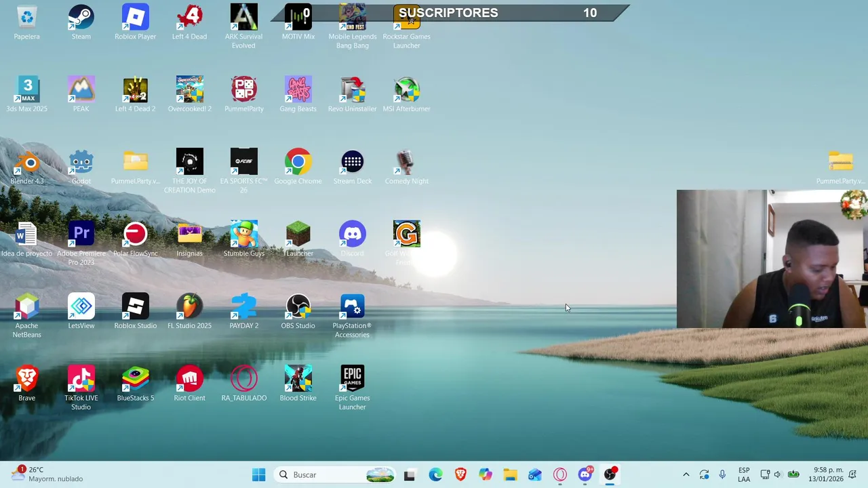Open the Rockstar Games Launcher shortcut
This screenshot has height=488, width=868.
(406, 26)
